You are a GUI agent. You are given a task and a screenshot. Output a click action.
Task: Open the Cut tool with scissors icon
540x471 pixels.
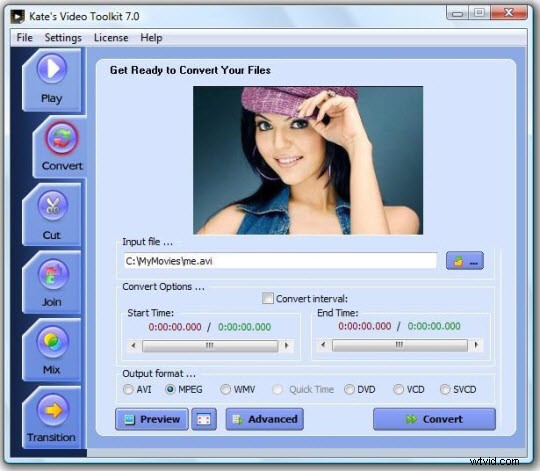pos(52,215)
